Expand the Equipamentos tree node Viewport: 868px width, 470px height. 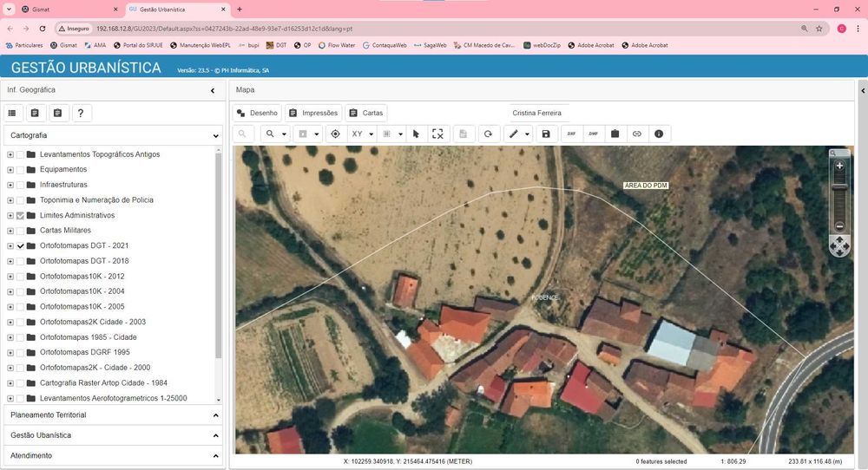[x=10, y=170]
